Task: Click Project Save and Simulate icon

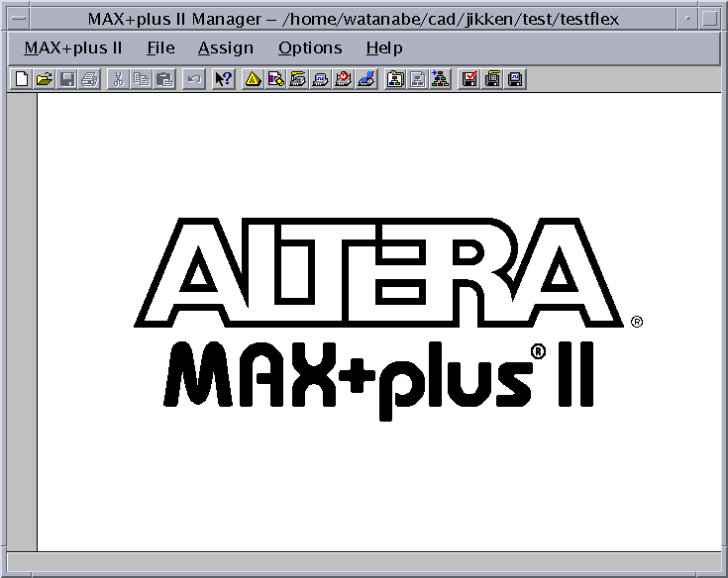Action: (515, 79)
